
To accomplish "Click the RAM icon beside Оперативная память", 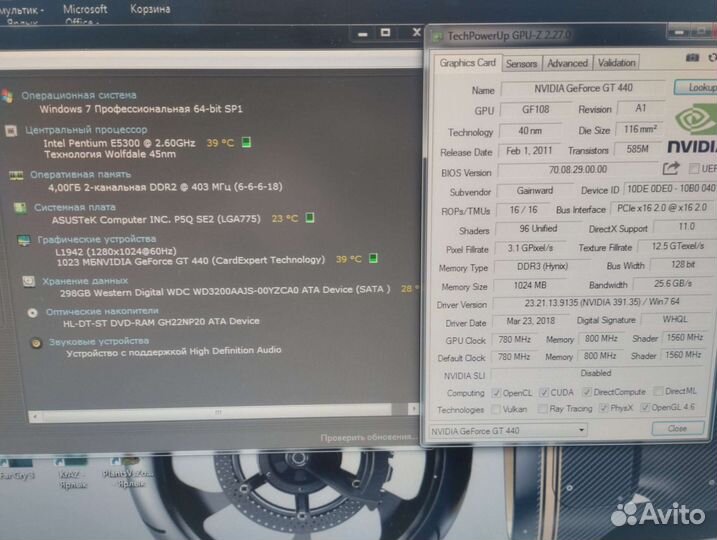I will point(16,175).
